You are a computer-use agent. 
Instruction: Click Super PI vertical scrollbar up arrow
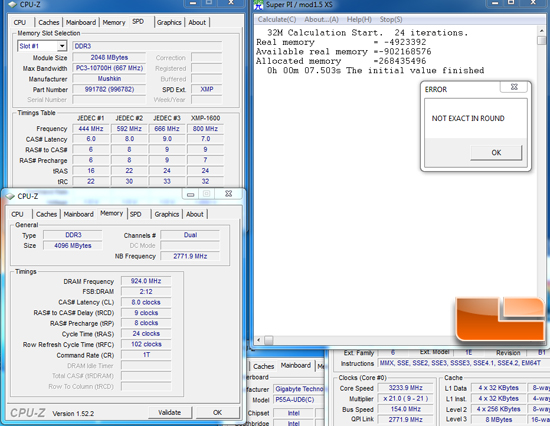click(x=541, y=31)
